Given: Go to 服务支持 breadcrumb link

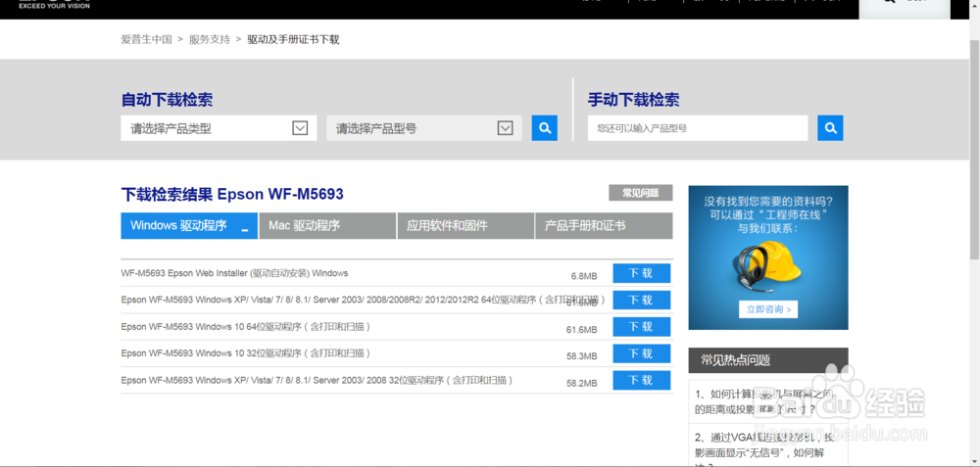Looking at the screenshot, I should tap(210, 39).
